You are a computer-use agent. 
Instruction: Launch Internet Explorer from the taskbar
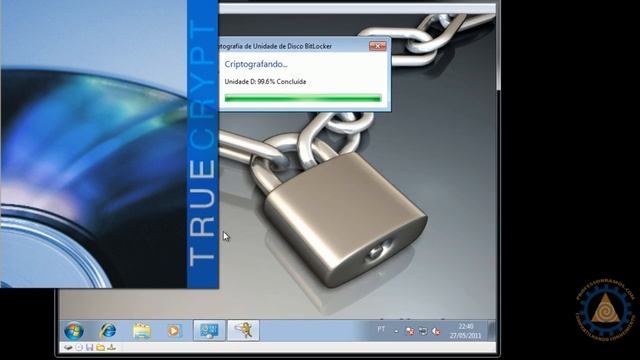108,330
